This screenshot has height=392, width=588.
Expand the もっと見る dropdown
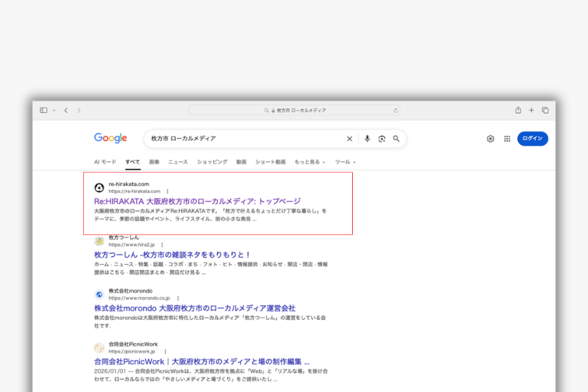tap(309, 162)
